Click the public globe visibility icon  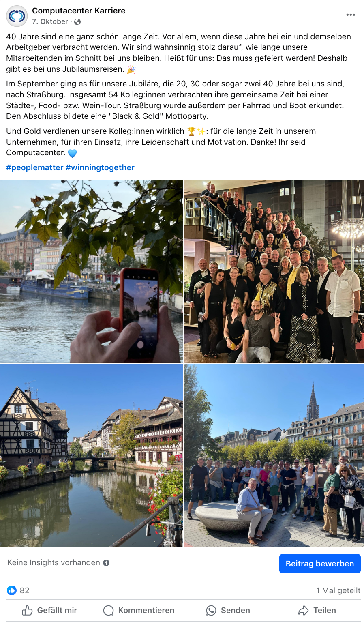pos(77,22)
